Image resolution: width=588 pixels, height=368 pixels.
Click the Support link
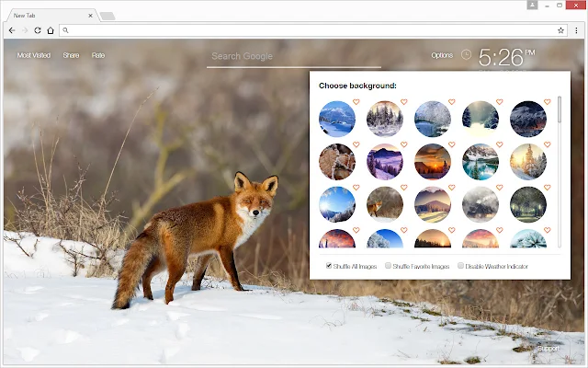548,349
